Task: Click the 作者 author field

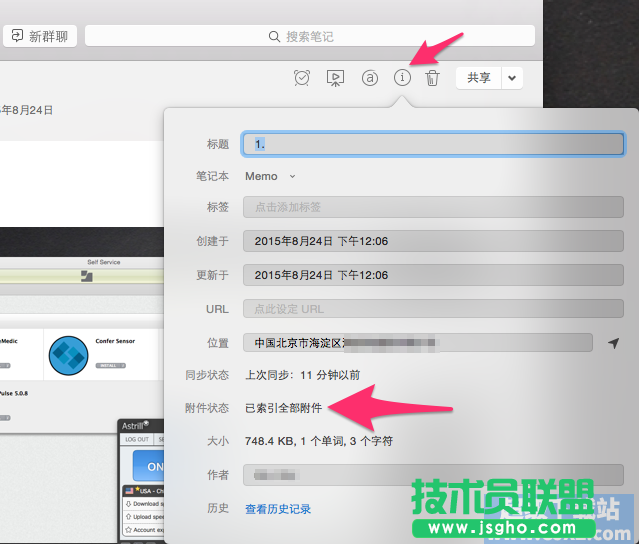Action: click(433, 475)
